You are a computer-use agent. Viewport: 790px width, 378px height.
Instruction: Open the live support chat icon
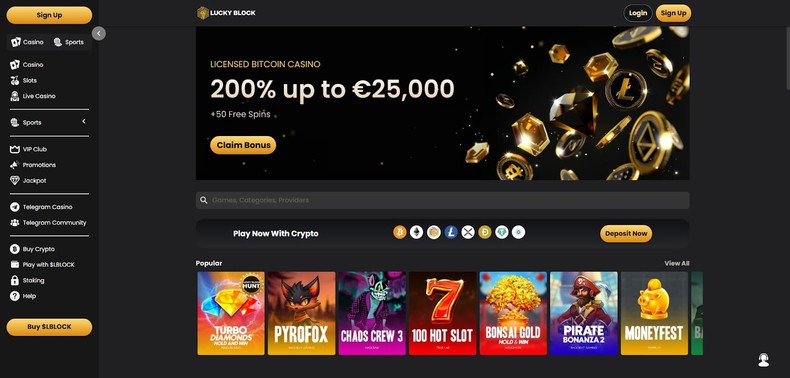point(763,359)
